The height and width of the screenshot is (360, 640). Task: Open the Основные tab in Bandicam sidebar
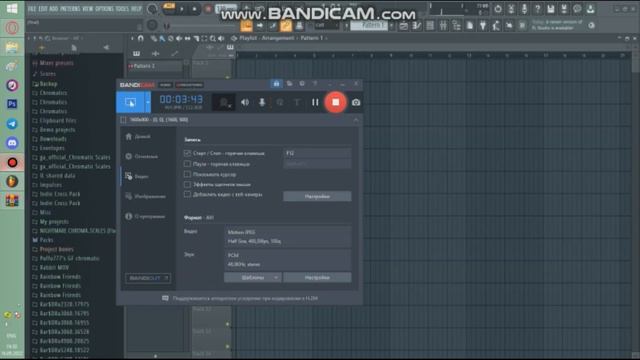(x=142, y=156)
